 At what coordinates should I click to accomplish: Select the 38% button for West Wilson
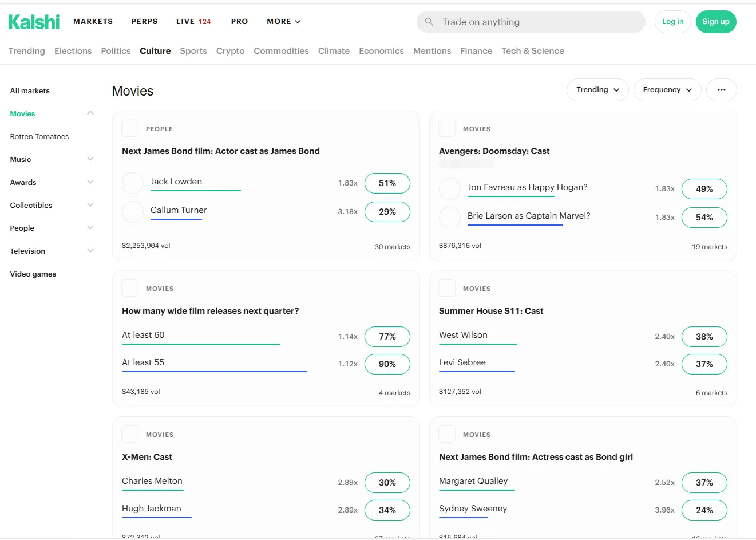704,337
